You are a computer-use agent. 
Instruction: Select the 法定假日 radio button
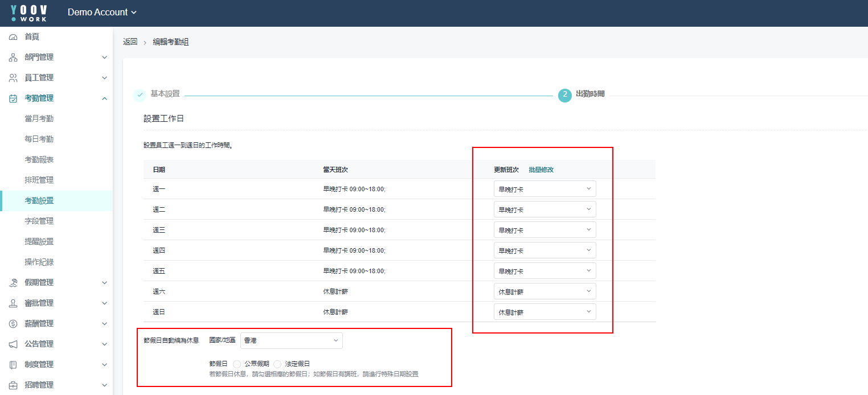[x=277, y=364]
